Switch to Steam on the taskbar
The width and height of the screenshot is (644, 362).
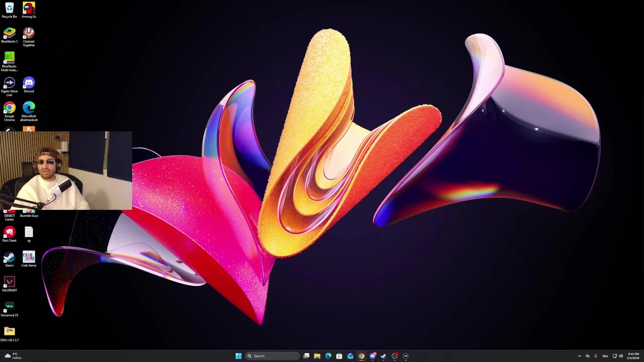point(383,356)
